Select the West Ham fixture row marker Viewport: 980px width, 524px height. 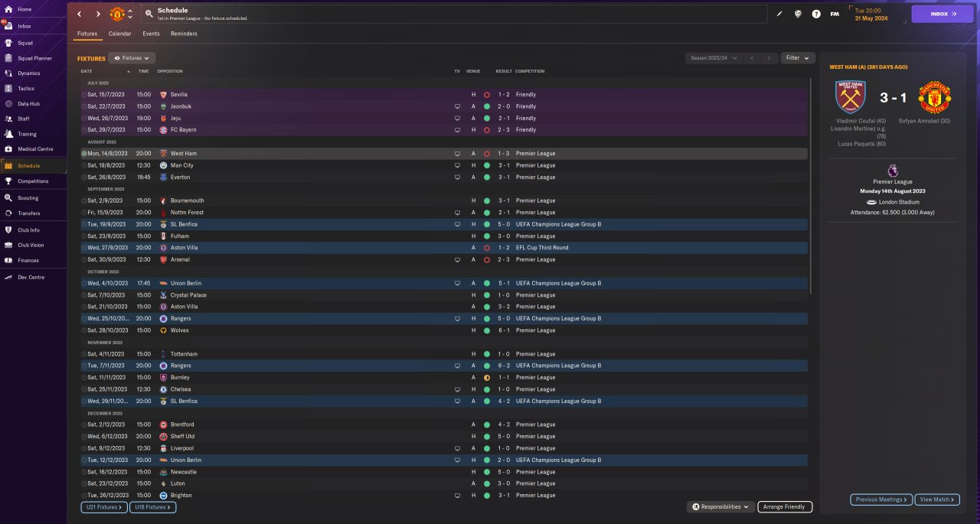click(84, 154)
